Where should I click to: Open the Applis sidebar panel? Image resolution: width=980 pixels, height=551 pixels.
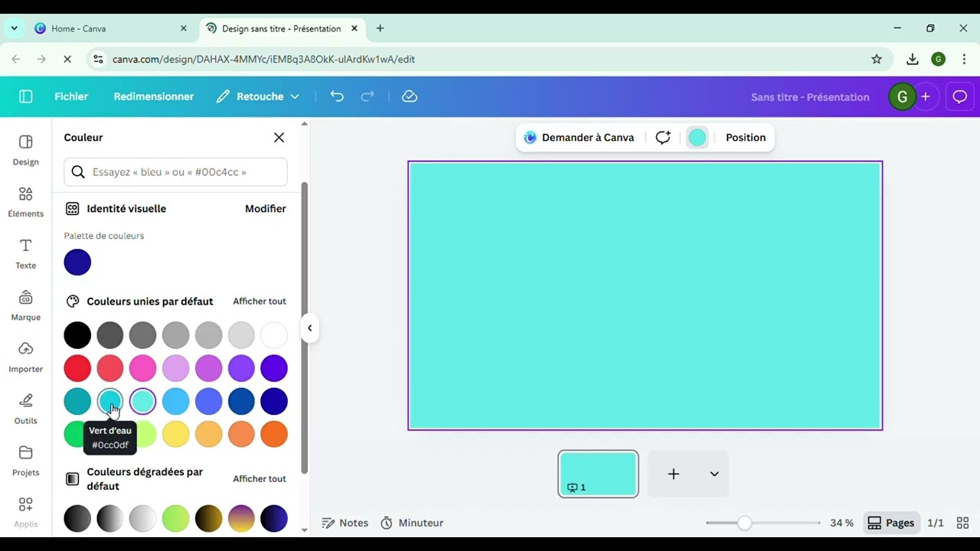pos(25,513)
